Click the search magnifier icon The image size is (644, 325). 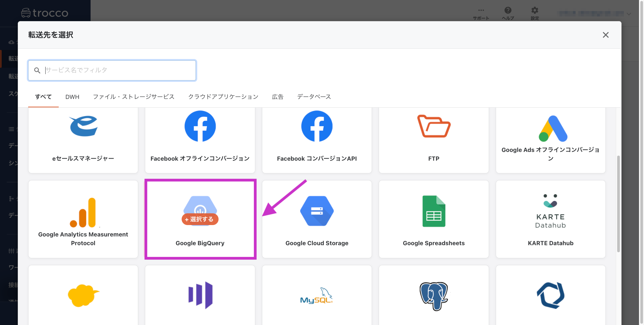37,70
